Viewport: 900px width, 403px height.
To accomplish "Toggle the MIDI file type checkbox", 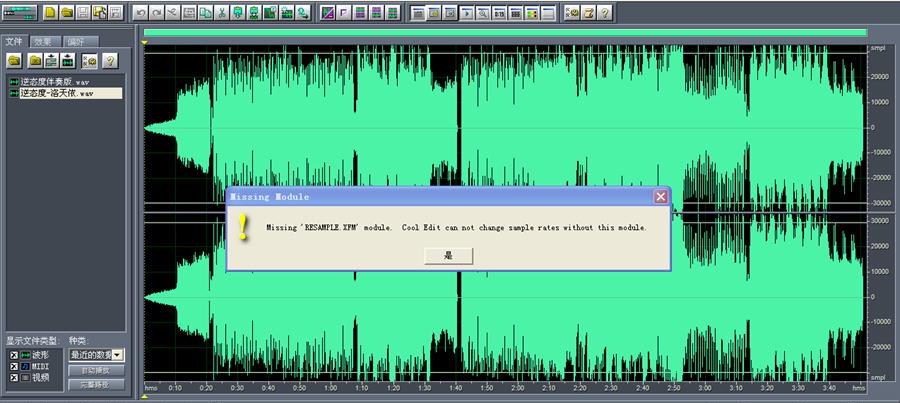I will 14,366.
